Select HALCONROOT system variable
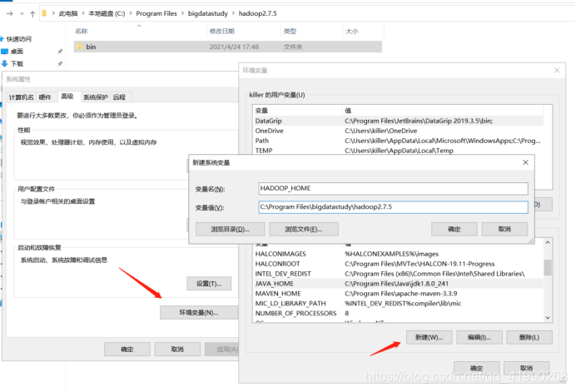576x392 pixels. point(398,264)
